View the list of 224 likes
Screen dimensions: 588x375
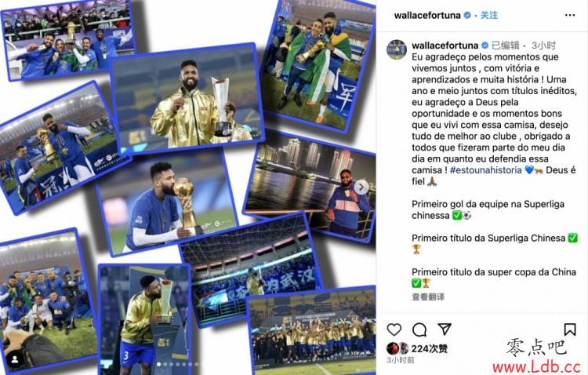[430, 349]
